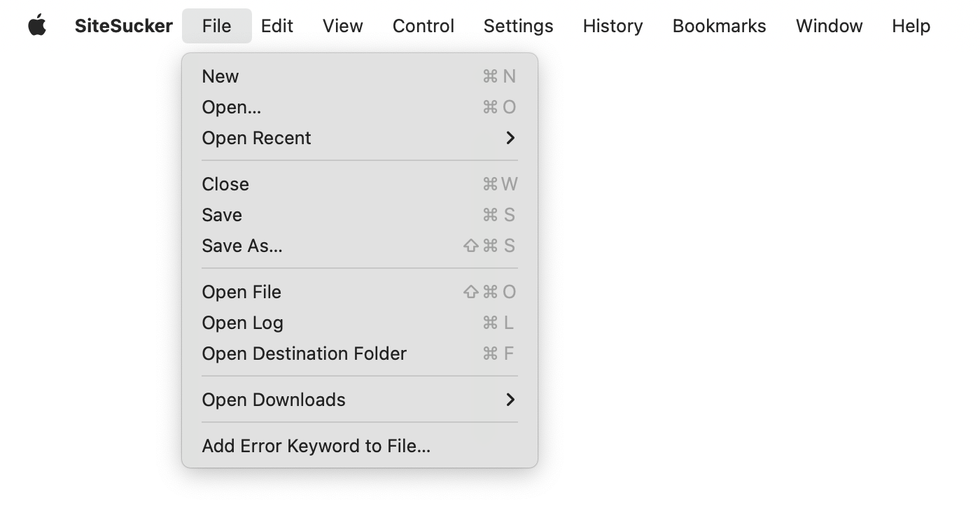
Task: Choose Open... to open a document
Action: pos(231,106)
